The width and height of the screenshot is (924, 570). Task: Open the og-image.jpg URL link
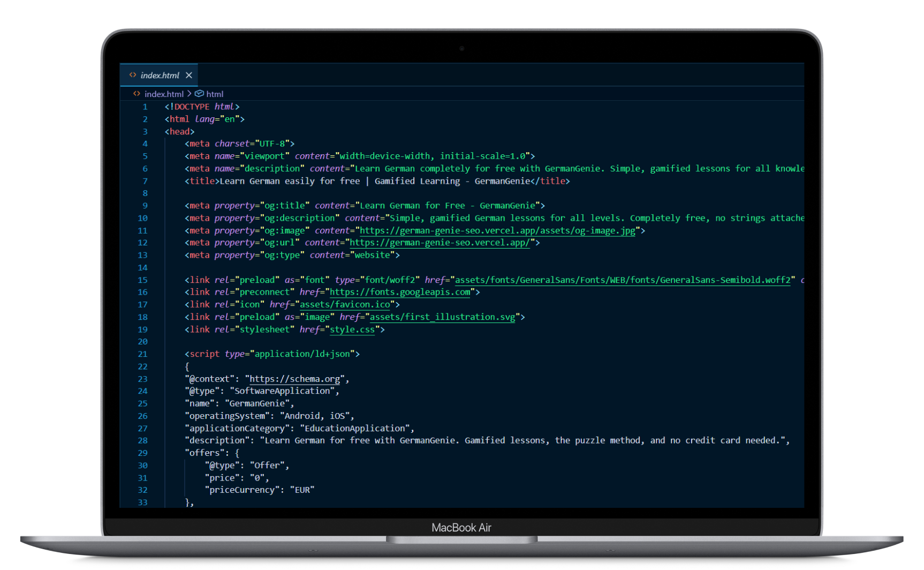[x=497, y=230]
